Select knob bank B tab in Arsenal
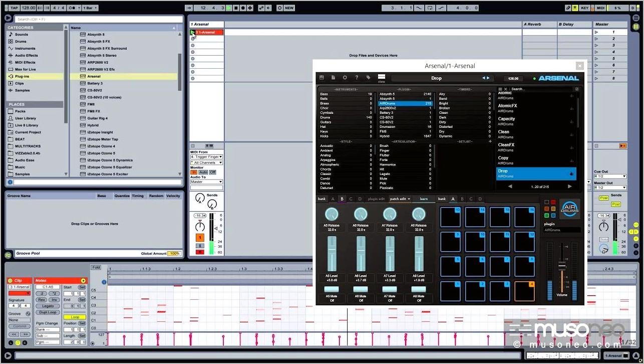This screenshot has width=644, height=364. click(342, 199)
